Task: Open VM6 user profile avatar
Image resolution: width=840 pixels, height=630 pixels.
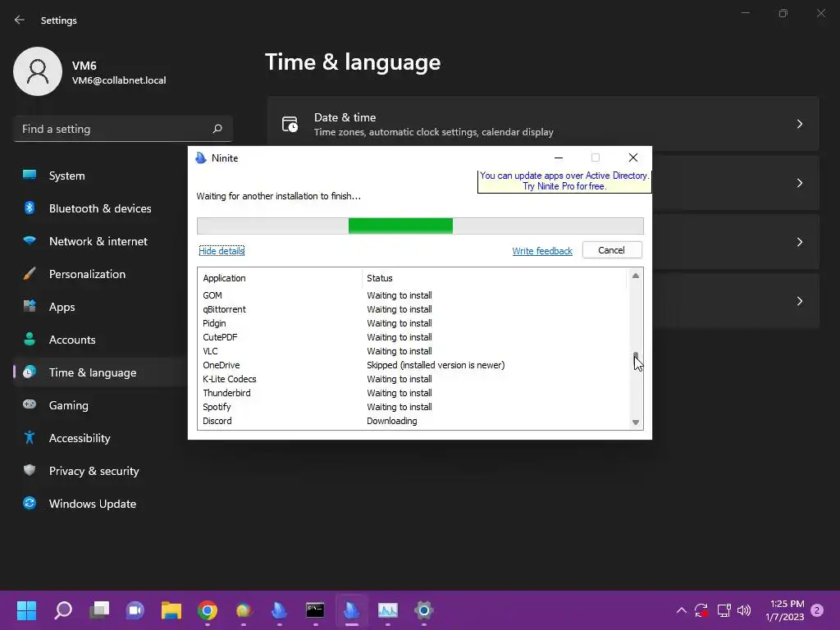Action: point(38,71)
